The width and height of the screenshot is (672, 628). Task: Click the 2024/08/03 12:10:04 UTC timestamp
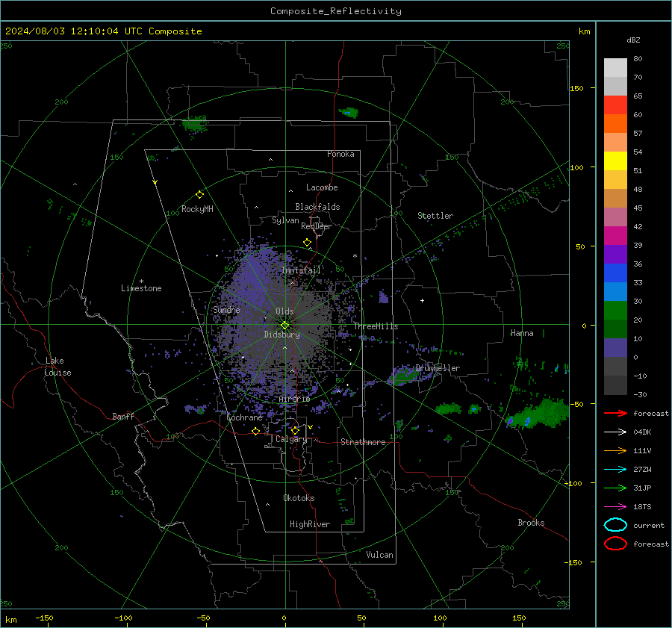click(x=103, y=31)
